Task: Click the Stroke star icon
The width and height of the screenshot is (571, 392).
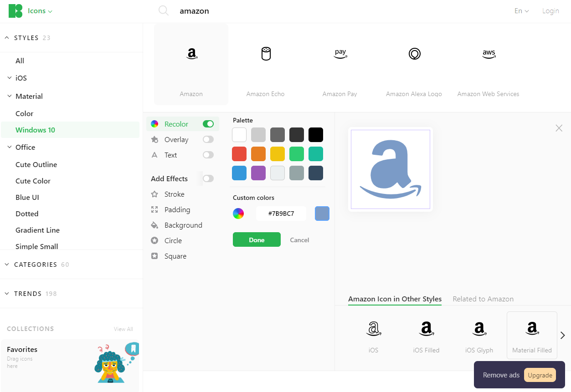Action: (x=154, y=194)
